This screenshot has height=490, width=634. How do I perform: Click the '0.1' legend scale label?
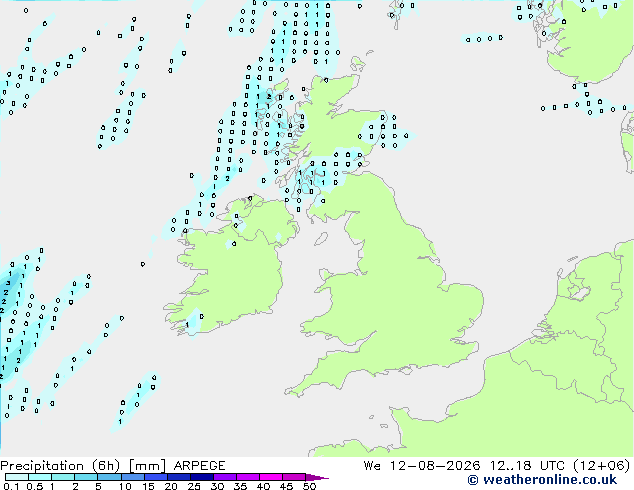pyautogui.click(x=11, y=486)
